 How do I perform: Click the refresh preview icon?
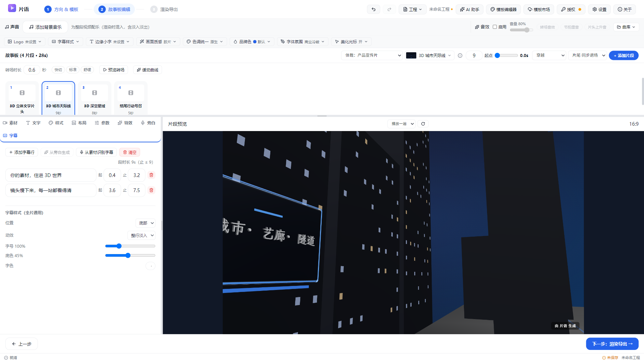[423, 124]
